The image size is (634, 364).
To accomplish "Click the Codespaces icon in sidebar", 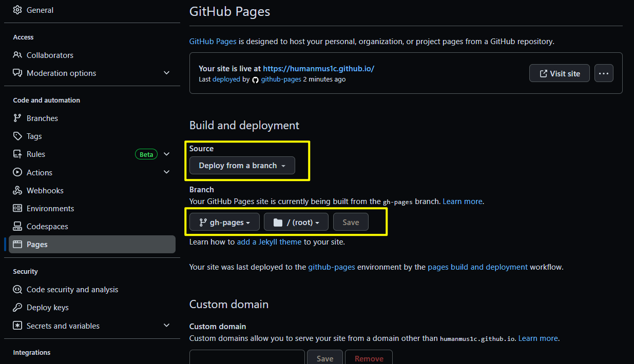I will click(x=17, y=227).
